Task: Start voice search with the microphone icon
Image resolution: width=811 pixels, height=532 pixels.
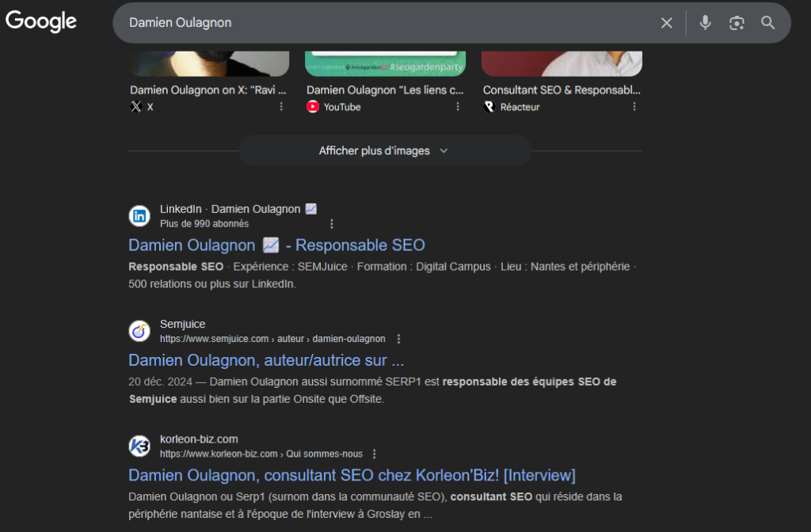Action: (705, 23)
